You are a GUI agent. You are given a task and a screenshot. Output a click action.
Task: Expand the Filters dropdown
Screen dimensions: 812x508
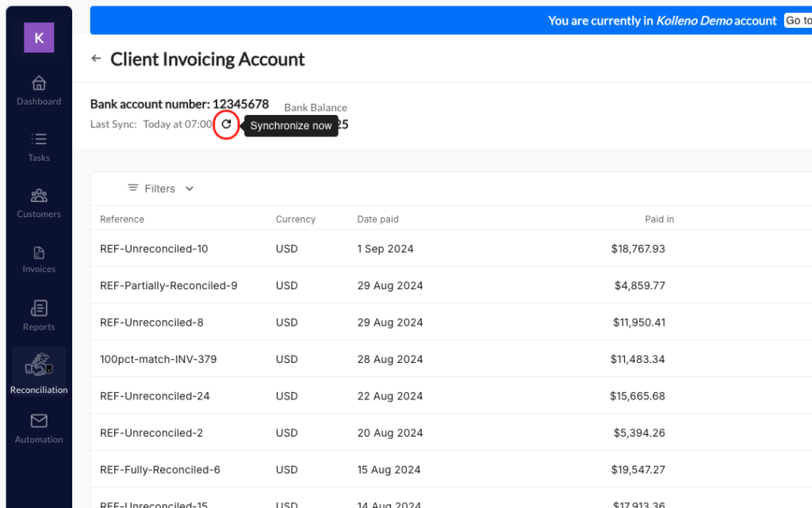161,189
